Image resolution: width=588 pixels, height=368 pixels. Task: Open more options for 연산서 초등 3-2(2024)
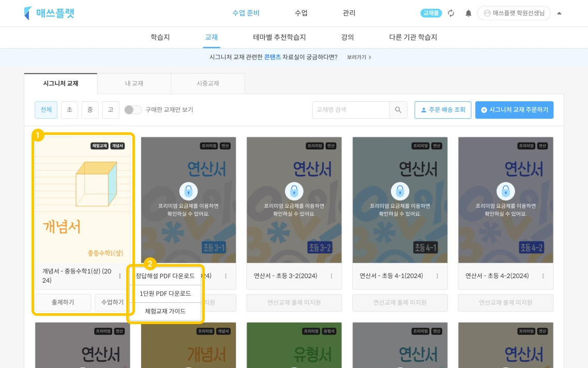pos(331,276)
